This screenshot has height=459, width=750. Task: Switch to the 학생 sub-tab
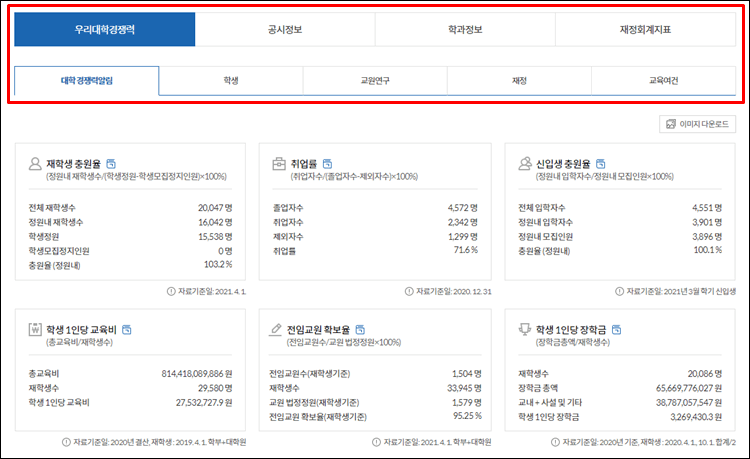231,81
